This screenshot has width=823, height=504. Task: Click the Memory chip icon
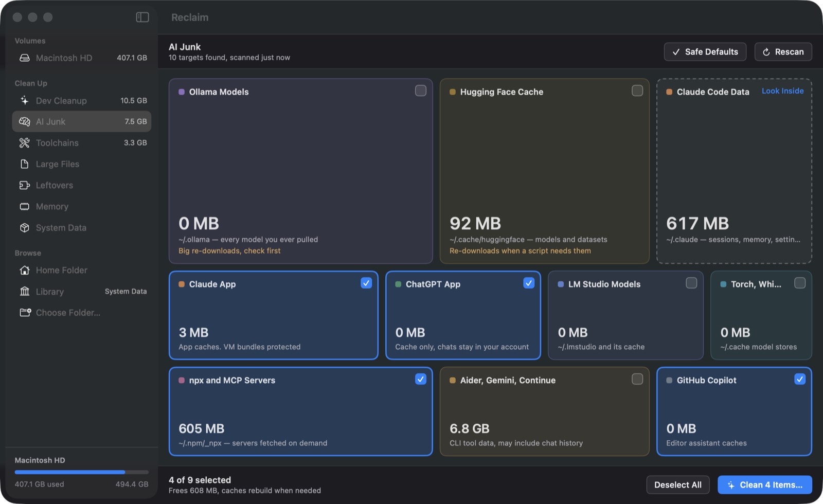[x=25, y=207]
